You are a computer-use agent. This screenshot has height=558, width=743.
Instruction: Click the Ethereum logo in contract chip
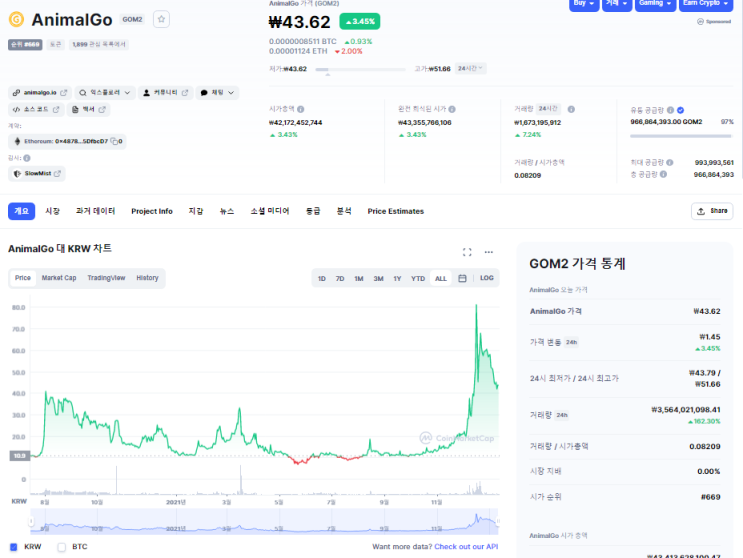[18, 141]
